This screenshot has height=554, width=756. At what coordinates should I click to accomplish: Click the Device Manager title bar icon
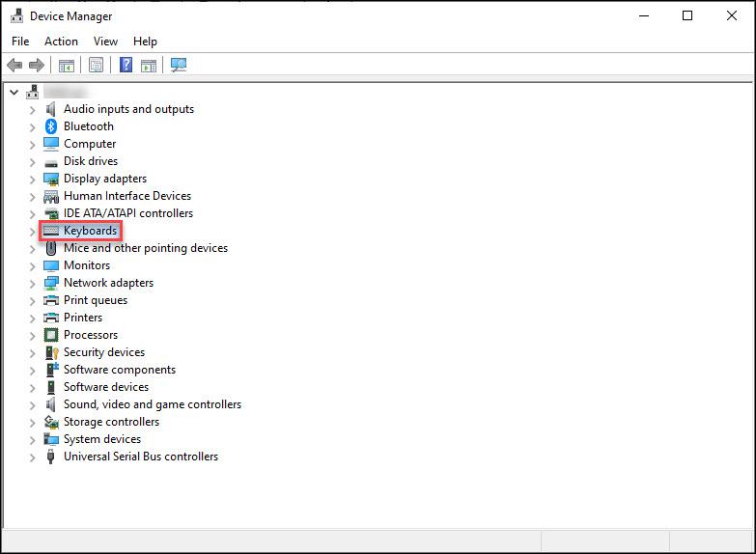point(16,15)
